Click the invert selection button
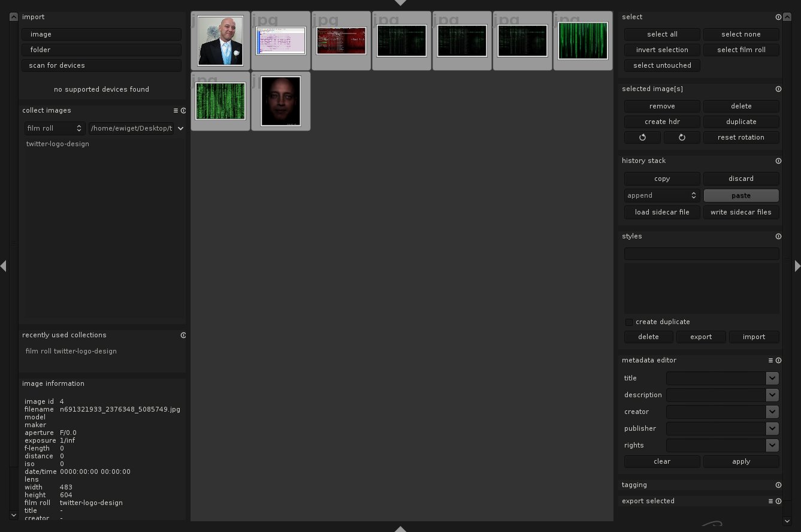Image resolution: width=801 pixels, height=532 pixels. (662, 50)
